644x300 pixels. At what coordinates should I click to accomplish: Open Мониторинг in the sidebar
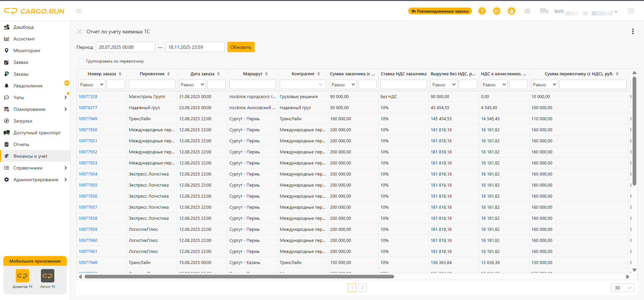click(x=27, y=51)
